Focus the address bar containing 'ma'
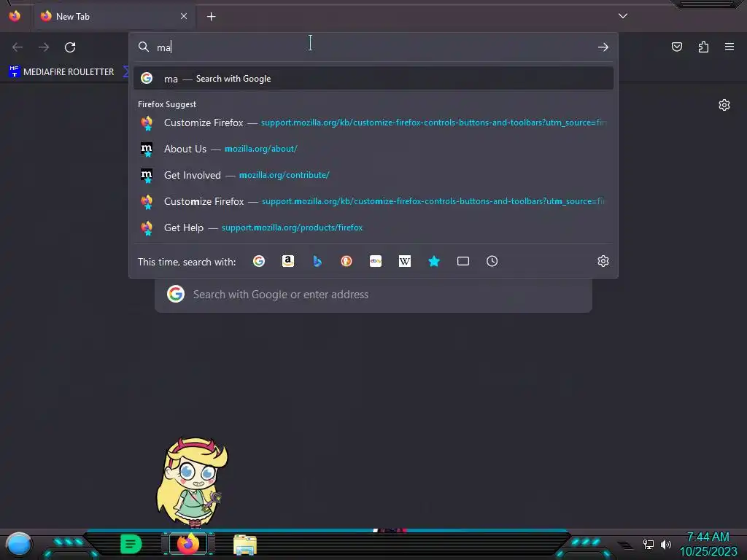The width and height of the screenshot is (747, 560). (373, 47)
